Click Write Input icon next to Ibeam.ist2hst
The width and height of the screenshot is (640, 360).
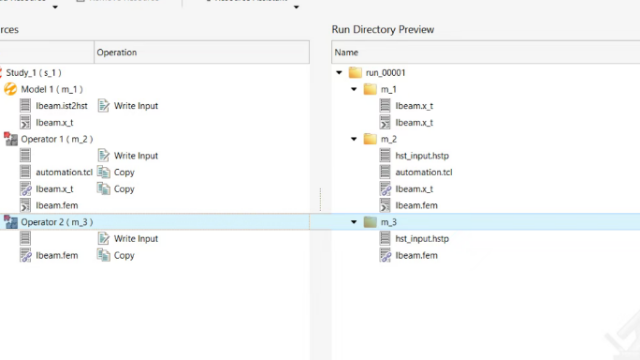pyautogui.click(x=104, y=106)
